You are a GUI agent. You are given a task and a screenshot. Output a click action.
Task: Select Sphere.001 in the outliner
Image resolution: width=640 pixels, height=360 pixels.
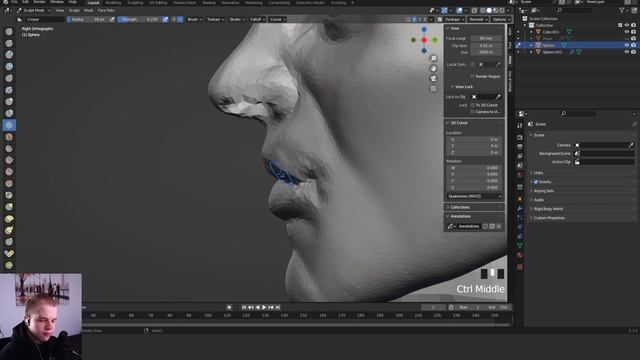tap(552, 52)
